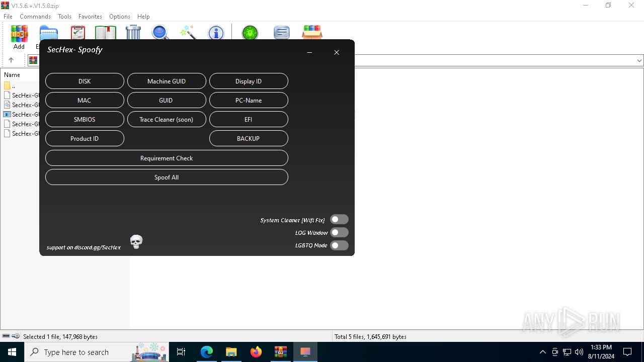Click the discord.gg/SecHex support text

pyautogui.click(x=84, y=247)
